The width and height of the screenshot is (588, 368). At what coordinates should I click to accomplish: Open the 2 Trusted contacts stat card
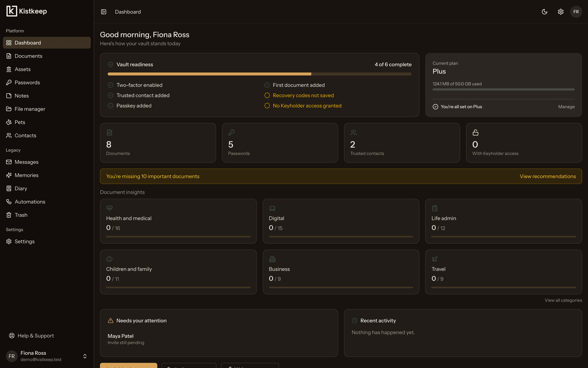[x=402, y=143]
